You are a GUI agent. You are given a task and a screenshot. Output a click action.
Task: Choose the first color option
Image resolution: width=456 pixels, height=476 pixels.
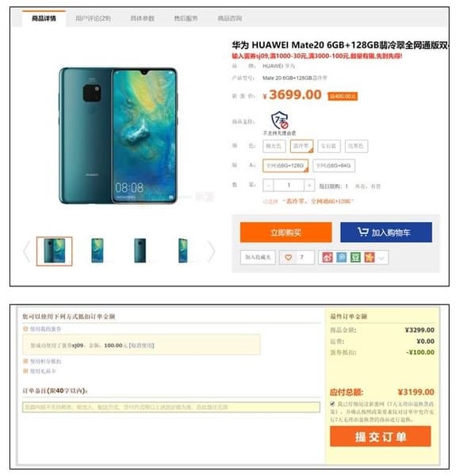tap(274, 146)
